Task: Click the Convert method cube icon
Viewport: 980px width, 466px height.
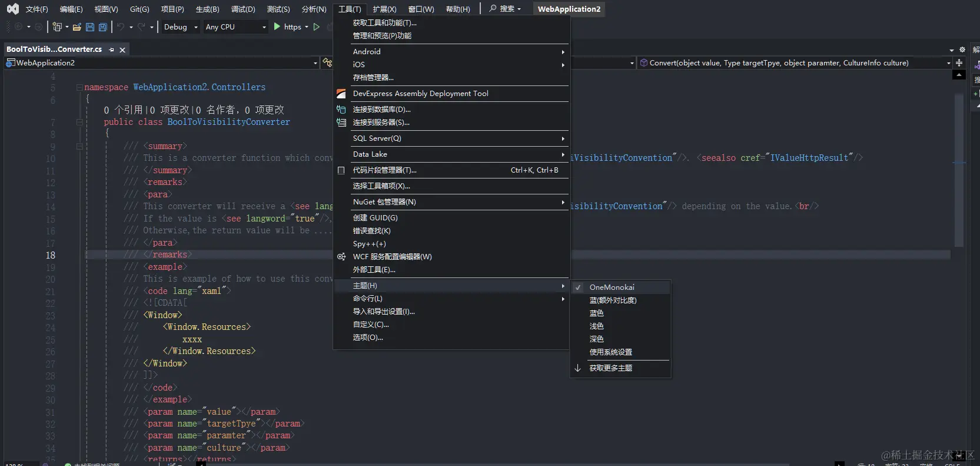Action: [x=644, y=63]
